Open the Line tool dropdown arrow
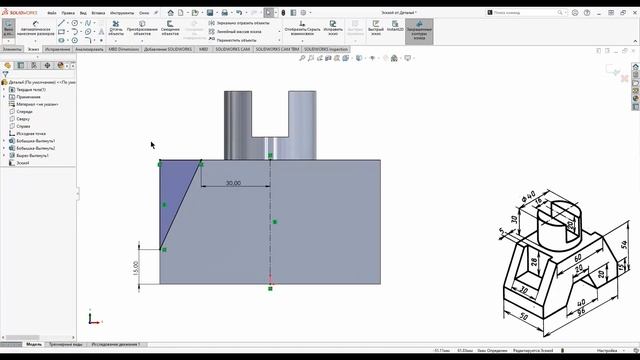640x360 pixels. coord(67,23)
